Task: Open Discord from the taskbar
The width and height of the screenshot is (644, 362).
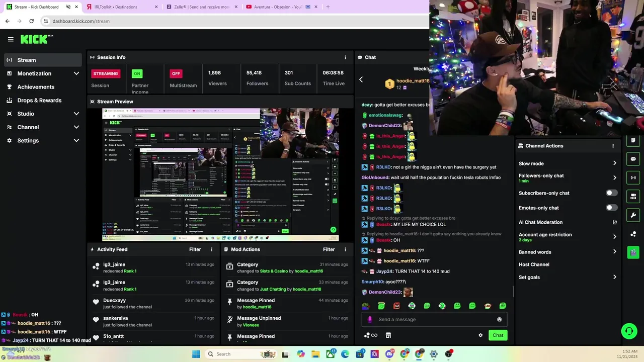Action: pyautogui.click(x=389, y=354)
